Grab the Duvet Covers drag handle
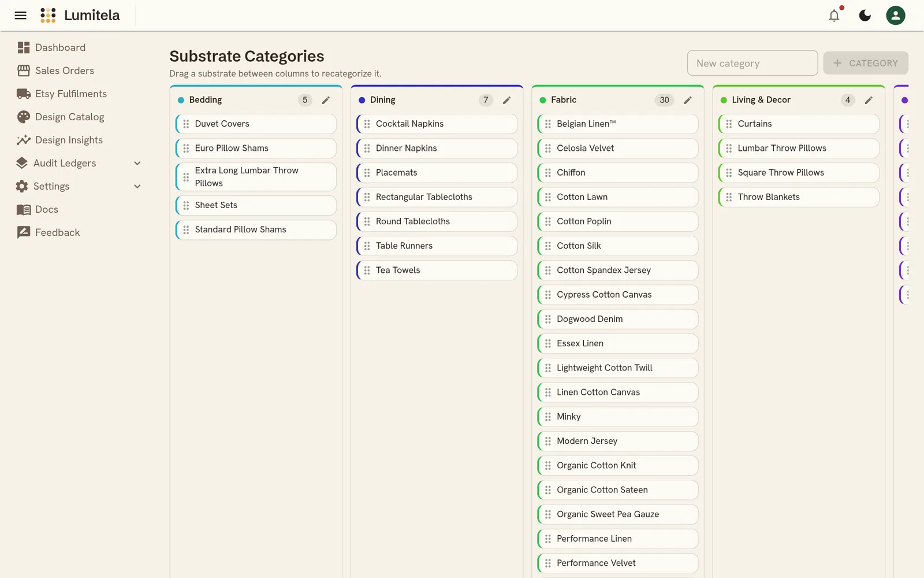This screenshot has width=924, height=578. 186,124
